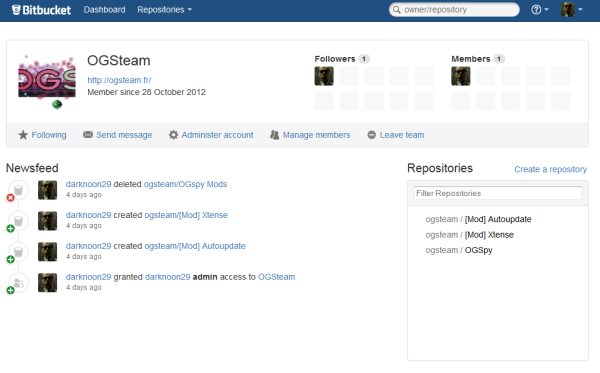Viewport: 600px width, 373px height.
Task: Click the Send message envelope icon
Action: 88,135
